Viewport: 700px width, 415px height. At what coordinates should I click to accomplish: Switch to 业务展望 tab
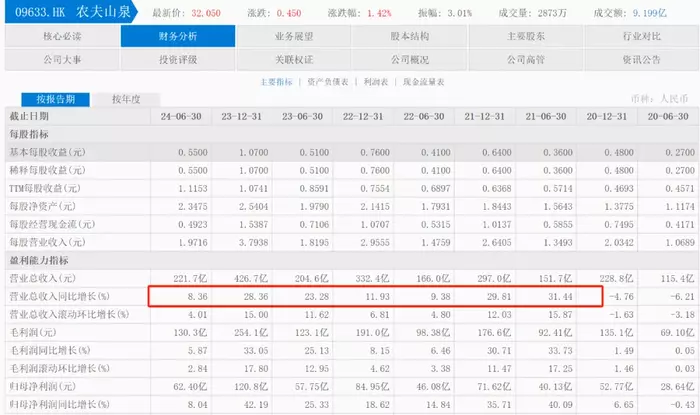click(x=294, y=36)
